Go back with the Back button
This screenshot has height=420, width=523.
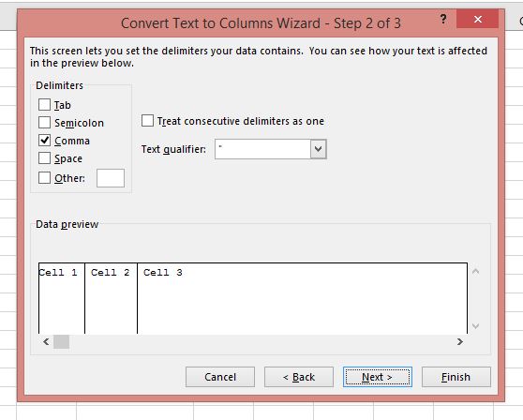299,377
